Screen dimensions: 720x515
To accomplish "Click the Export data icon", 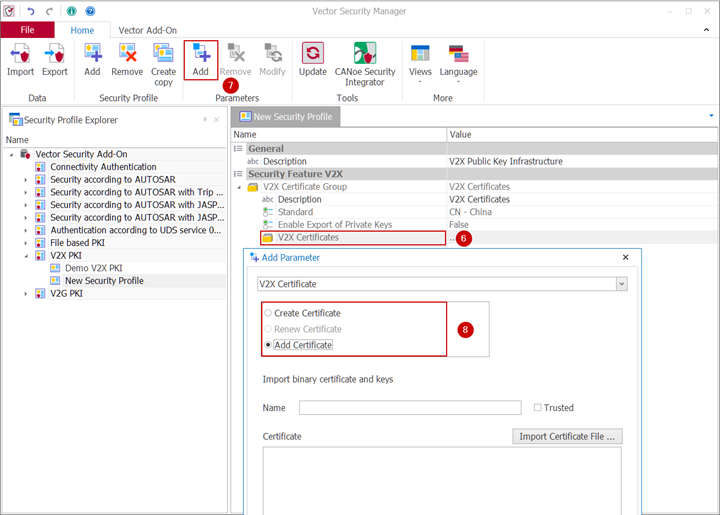I will point(55,60).
